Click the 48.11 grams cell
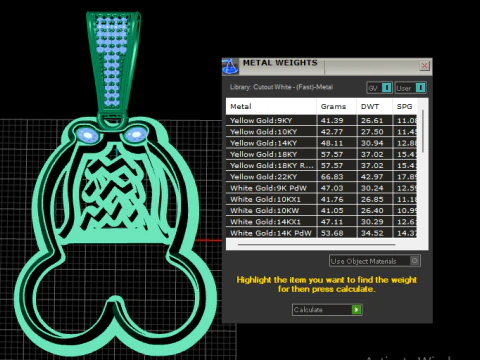This screenshot has width=480, height=360. (x=337, y=143)
